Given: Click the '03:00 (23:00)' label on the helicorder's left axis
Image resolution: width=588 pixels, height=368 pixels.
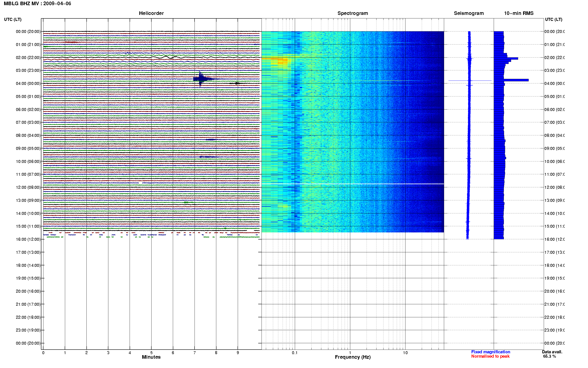Looking at the screenshot, I should (x=28, y=70).
